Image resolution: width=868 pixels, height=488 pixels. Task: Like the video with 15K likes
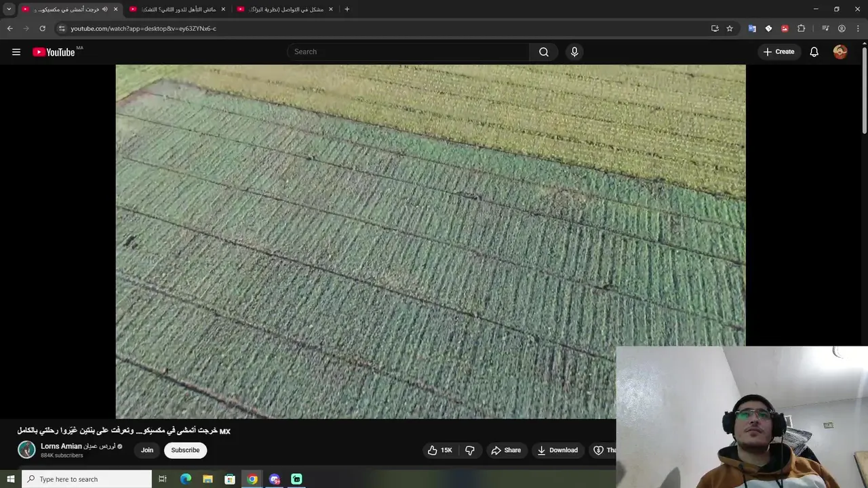click(x=439, y=450)
